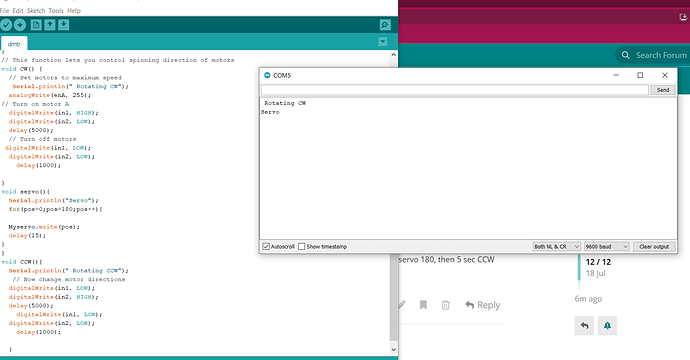Click the 'Rotating CW' serial output line
Image resolution: width=690 pixels, height=360 pixels.
coord(285,103)
